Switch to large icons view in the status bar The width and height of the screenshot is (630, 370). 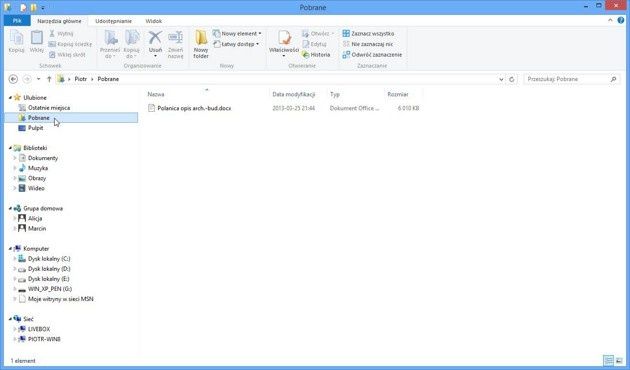(x=619, y=360)
